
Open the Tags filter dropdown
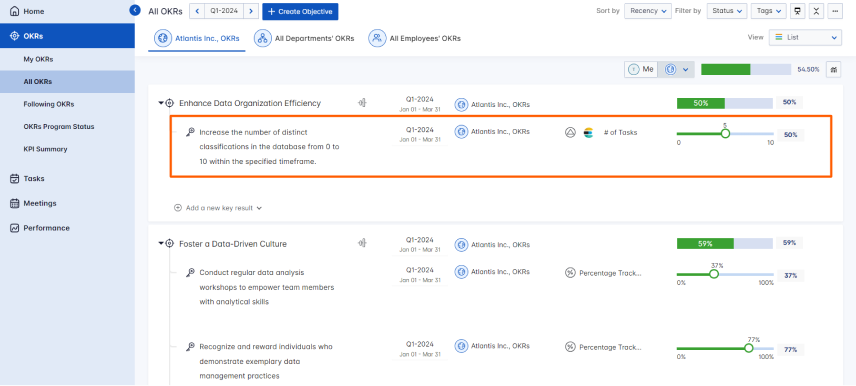click(x=769, y=11)
